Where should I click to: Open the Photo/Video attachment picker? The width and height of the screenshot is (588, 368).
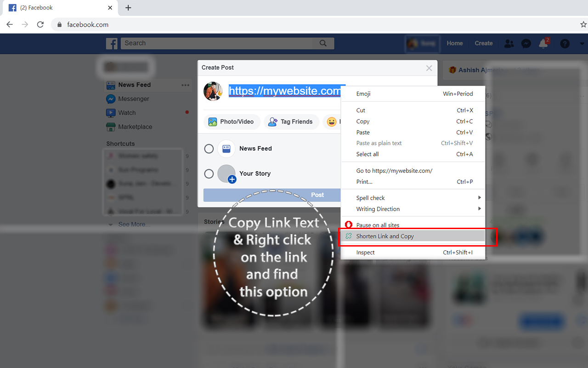point(232,121)
